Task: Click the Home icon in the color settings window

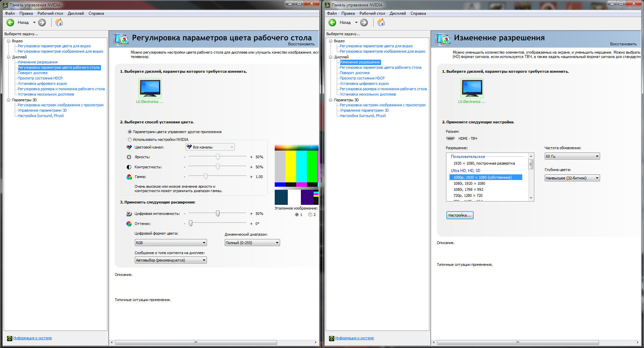Action: click(59, 22)
